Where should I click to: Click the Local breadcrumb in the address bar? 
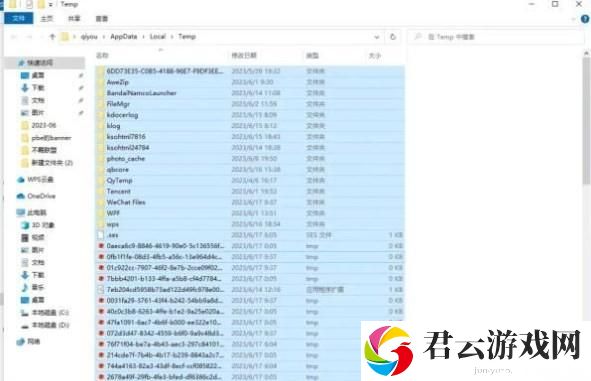tap(158, 37)
